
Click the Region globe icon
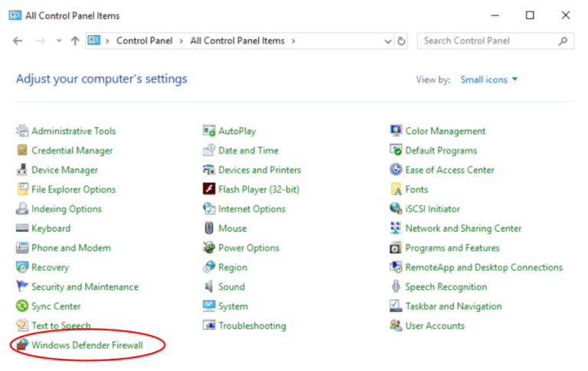coord(209,267)
